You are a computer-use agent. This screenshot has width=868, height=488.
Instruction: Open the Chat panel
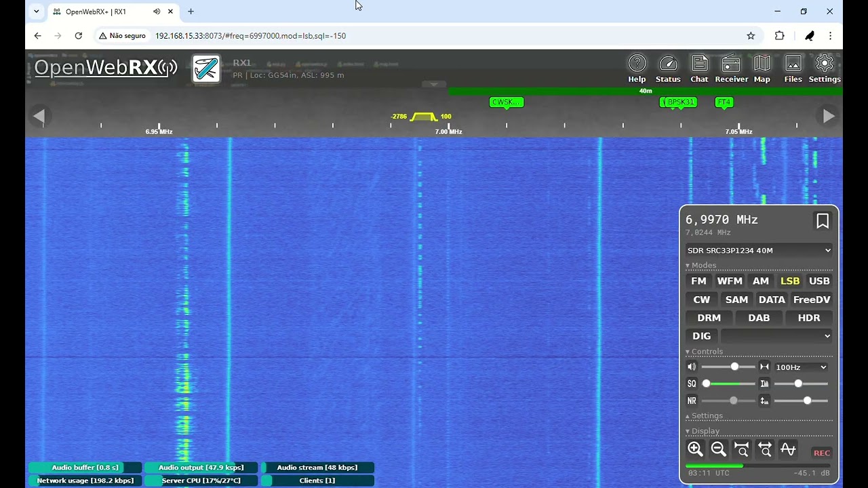699,69
